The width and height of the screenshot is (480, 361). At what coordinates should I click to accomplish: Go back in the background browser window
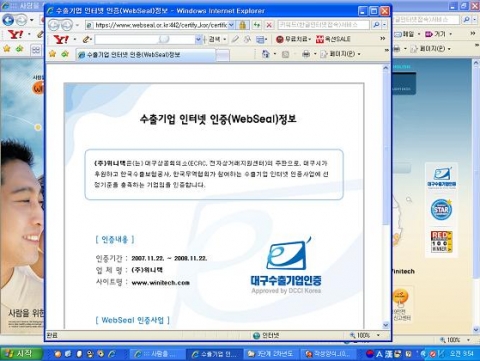tap(8, 20)
